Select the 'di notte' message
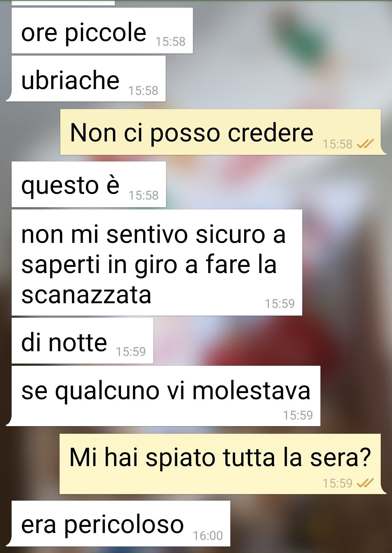Viewport: 392px width, 553px height. point(82,341)
